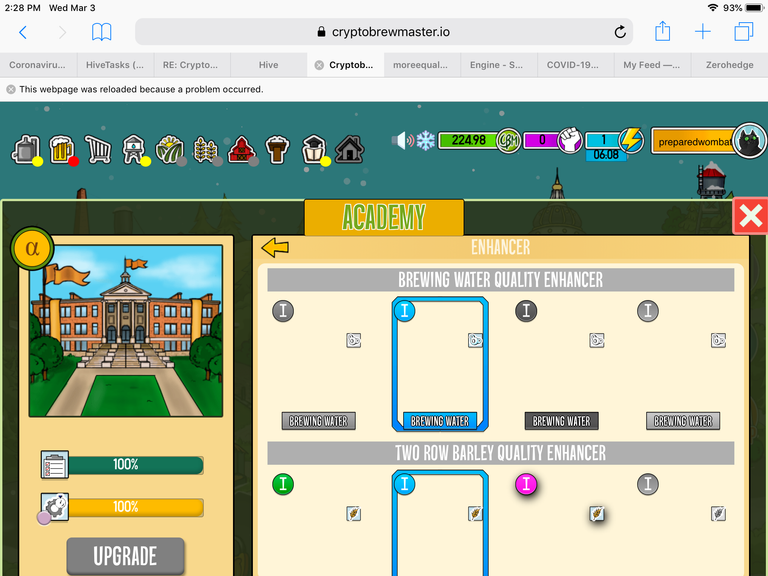This screenshot has width=768, height=576.
Task: Click the dark level I badge in water row
Action: [x=526, y=311]
